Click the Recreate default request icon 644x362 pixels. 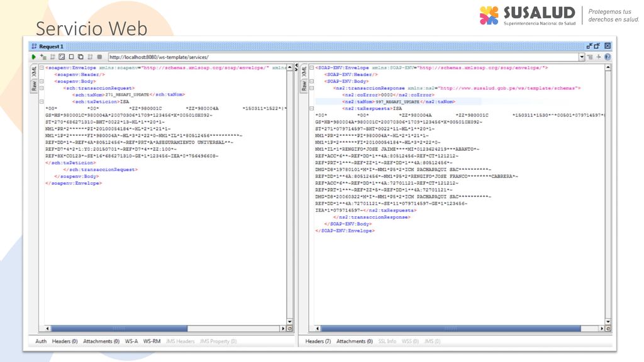click(62, 57)
